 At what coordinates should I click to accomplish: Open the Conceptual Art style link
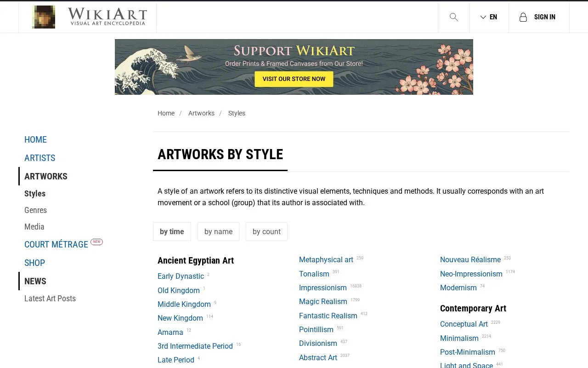pos(464,324)
